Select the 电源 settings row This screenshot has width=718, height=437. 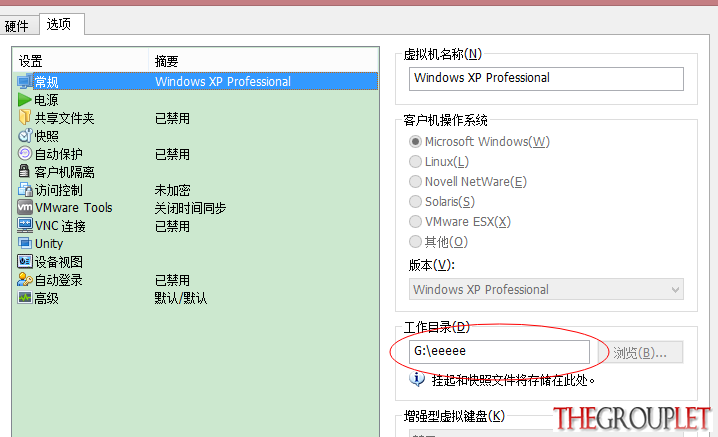coord(197,99)
